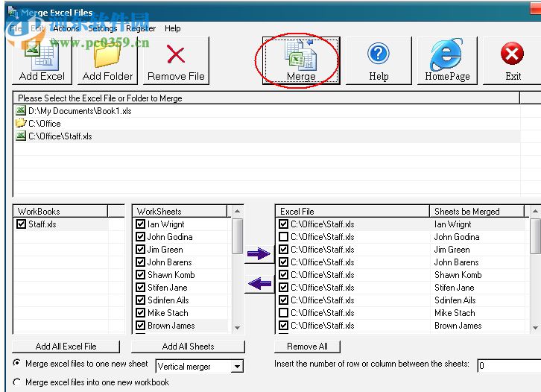Click the Add All Sheets button
Image resolution: width=541 pixels, height=392 pixels.
tap(188, 347)
